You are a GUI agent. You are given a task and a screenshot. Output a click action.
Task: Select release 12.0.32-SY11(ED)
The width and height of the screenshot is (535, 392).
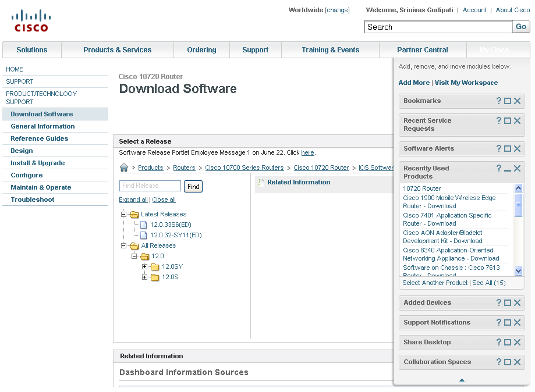coord(176,235)
